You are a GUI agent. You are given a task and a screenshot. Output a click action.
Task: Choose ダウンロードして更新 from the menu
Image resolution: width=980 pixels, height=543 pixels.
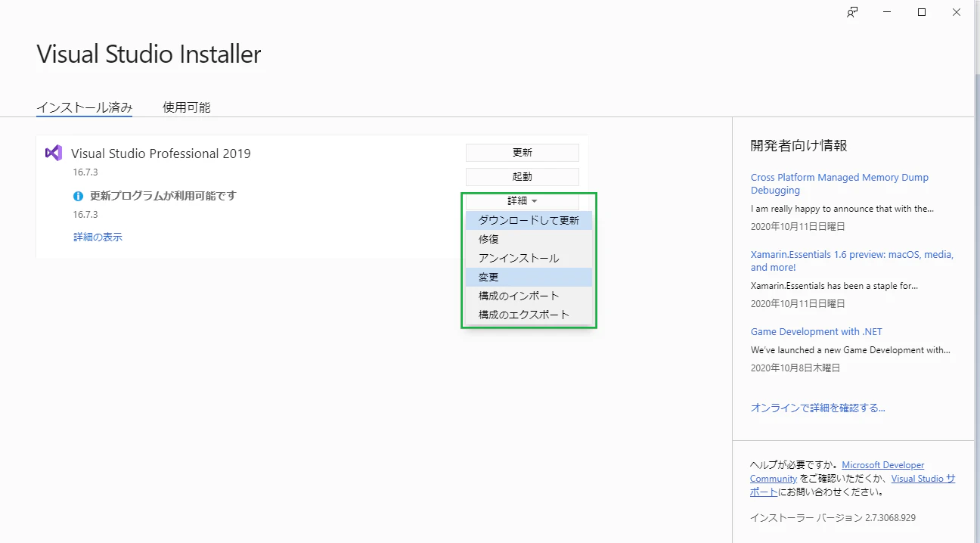coord(529,220)
